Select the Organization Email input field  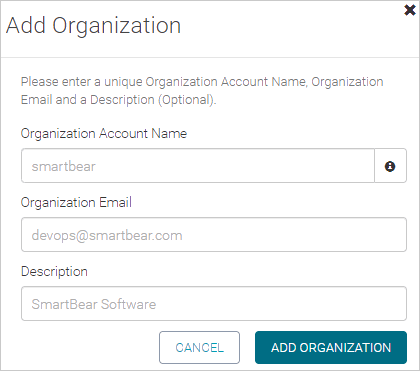click(214, 235)
